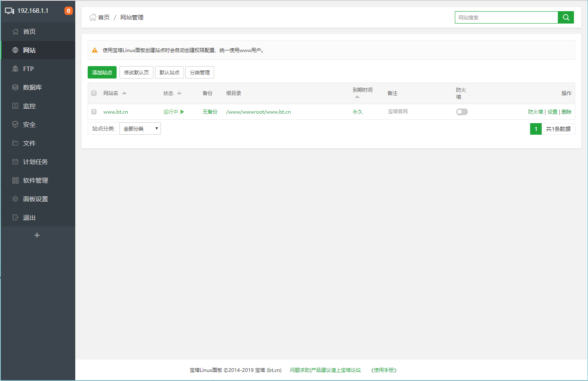
Task: Tick the checkbox for www.bt.cn row
Action: click(94, 112)
